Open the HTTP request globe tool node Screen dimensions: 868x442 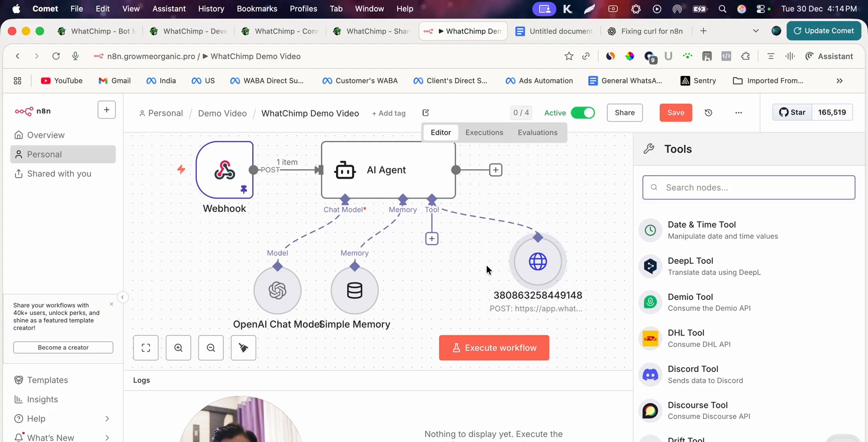(x=537, y=262)
